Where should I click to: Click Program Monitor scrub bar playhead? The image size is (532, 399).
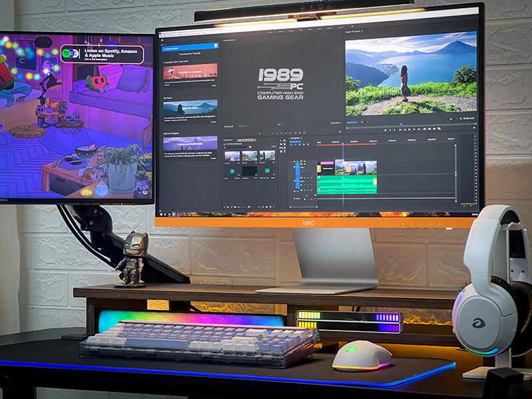point(402,124)
